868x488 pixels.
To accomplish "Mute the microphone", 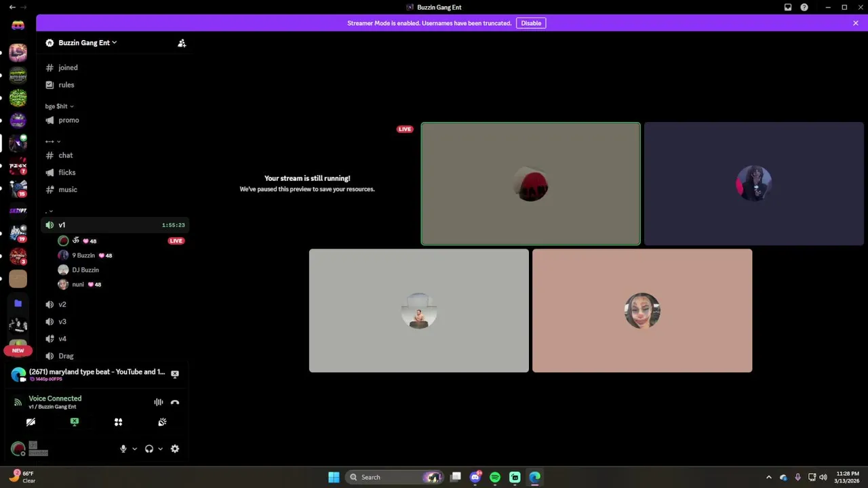I will [x=123, y=449].
